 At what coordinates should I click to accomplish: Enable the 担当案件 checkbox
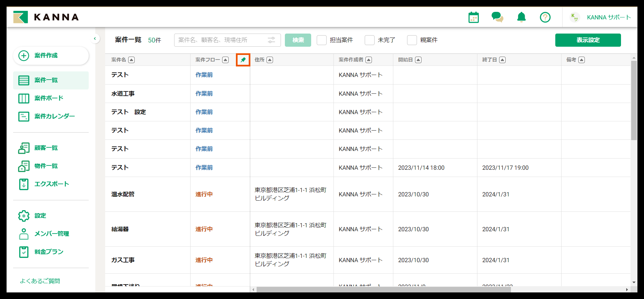[321, 40]
